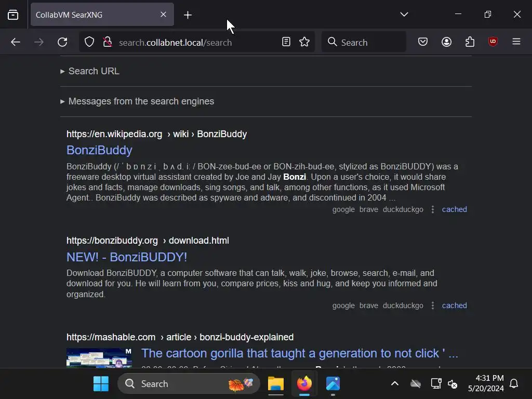Open the cartoon gorilla Mashable article
This screenshot has width=532, height=399.
pos(300,353)
